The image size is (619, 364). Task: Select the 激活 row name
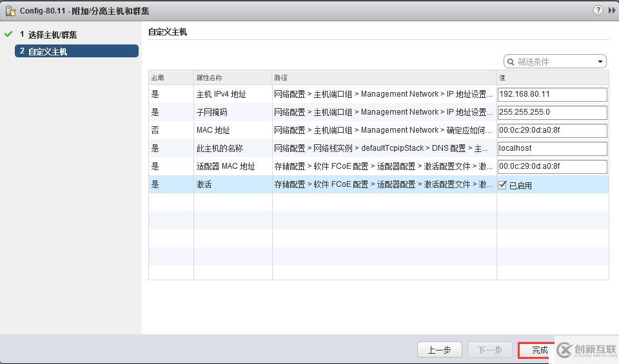[204, 184]
